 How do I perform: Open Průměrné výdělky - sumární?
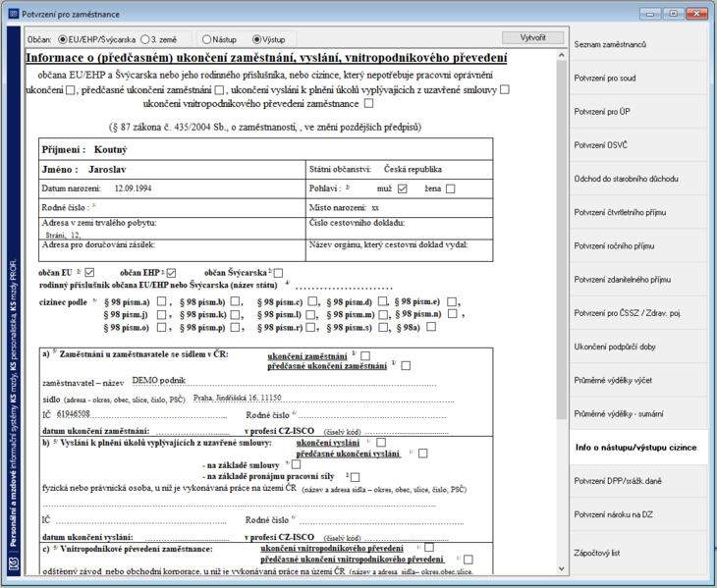(x=638, y=414)
